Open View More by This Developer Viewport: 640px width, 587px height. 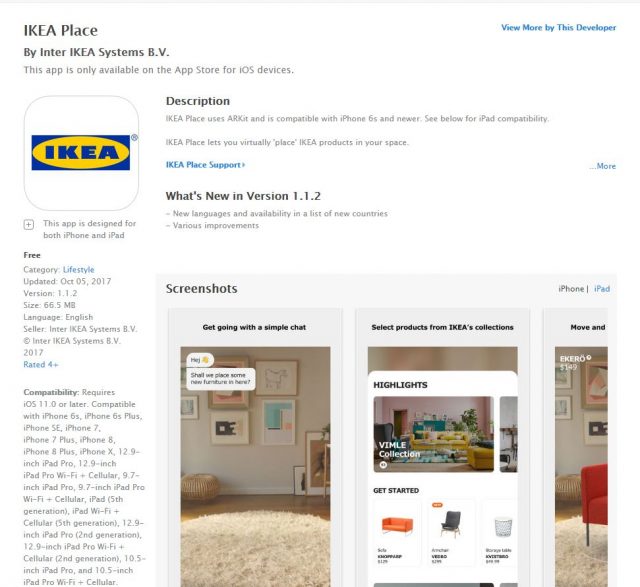pyautogui.click(x=558, y=28)
